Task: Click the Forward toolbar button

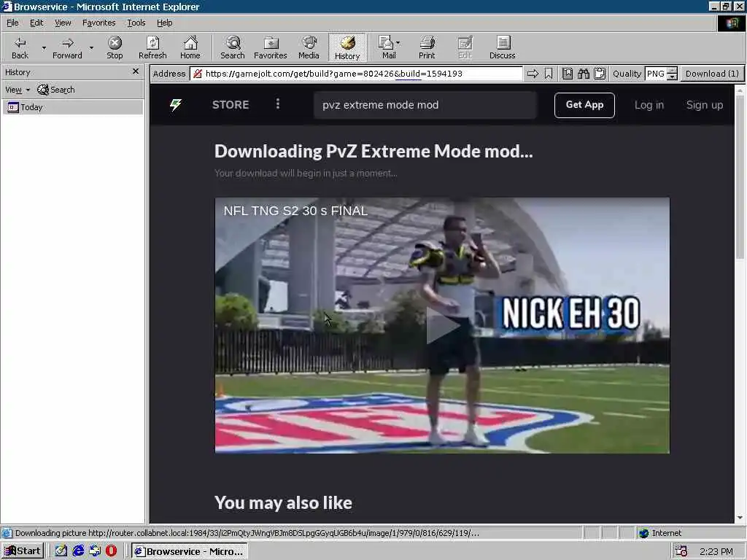Action: (67, 47)
